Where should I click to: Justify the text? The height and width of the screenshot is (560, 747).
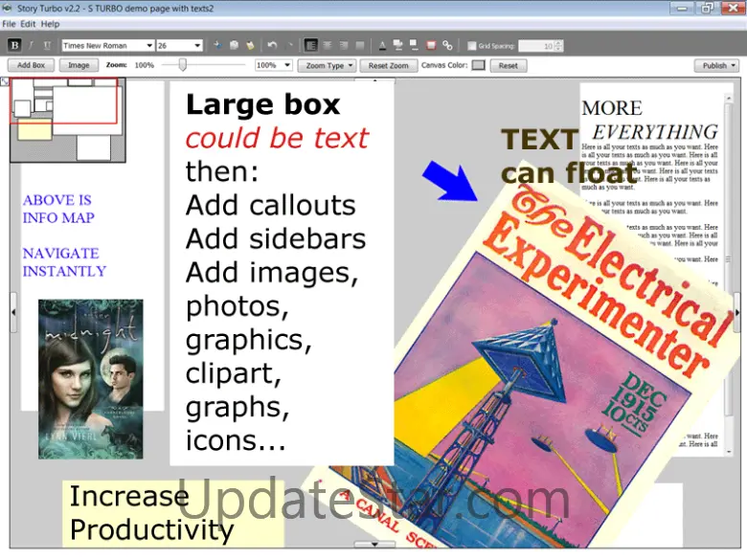pos(360,45)
